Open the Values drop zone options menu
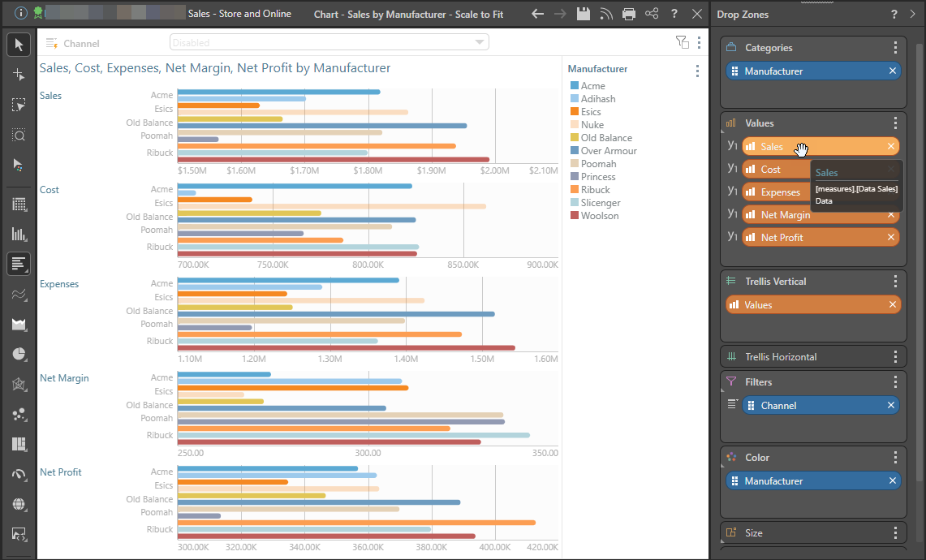926x560 pixels. (x=895, y=123)
